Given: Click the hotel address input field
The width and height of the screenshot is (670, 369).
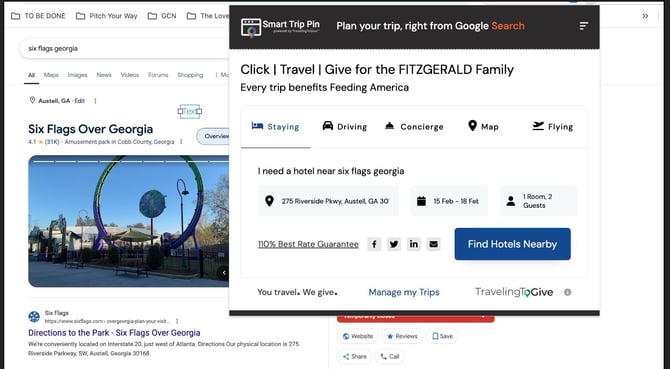Looking at the screenshot, I should click(x=328, y=201).
